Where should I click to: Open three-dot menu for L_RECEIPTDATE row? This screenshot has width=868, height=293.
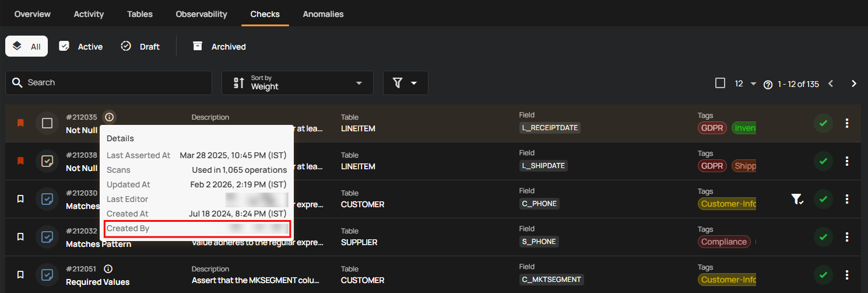(847, 123)
